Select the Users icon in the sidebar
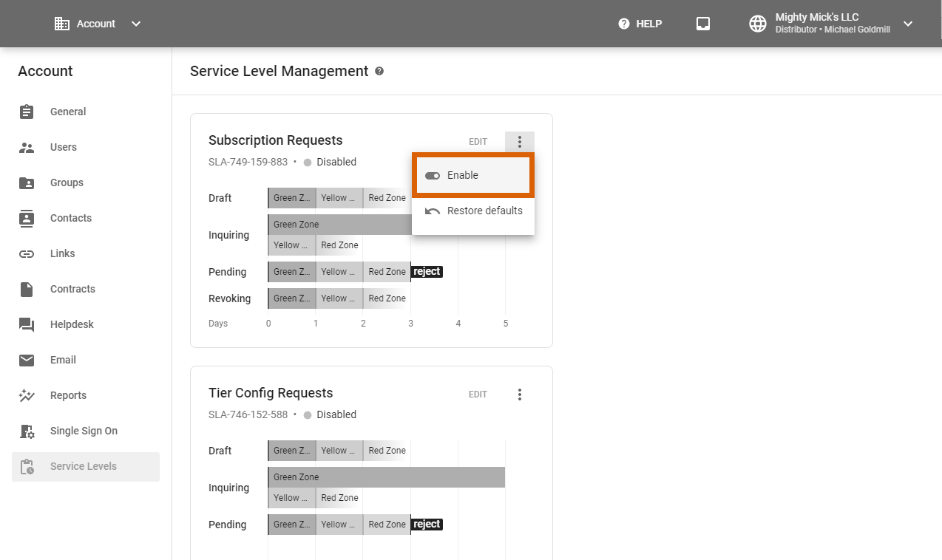The width and height of the screenshot is (942, 560). [x=27, y=147]
